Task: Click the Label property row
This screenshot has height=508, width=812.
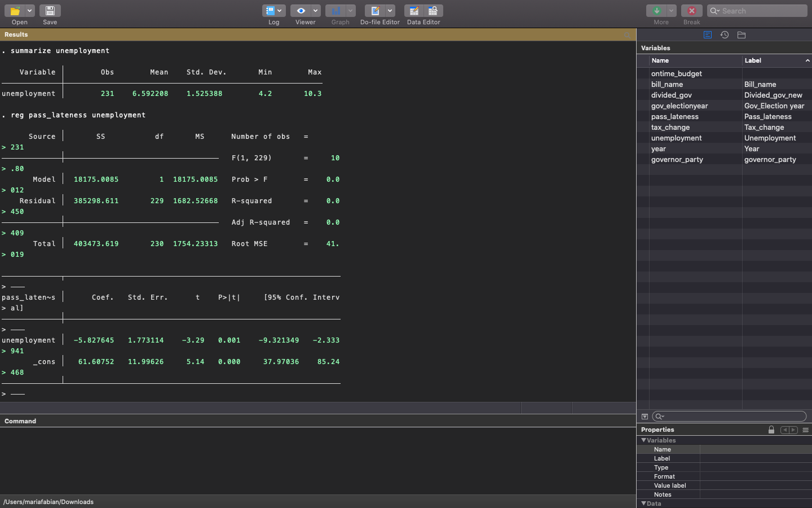Action: [x=724, y=458]
